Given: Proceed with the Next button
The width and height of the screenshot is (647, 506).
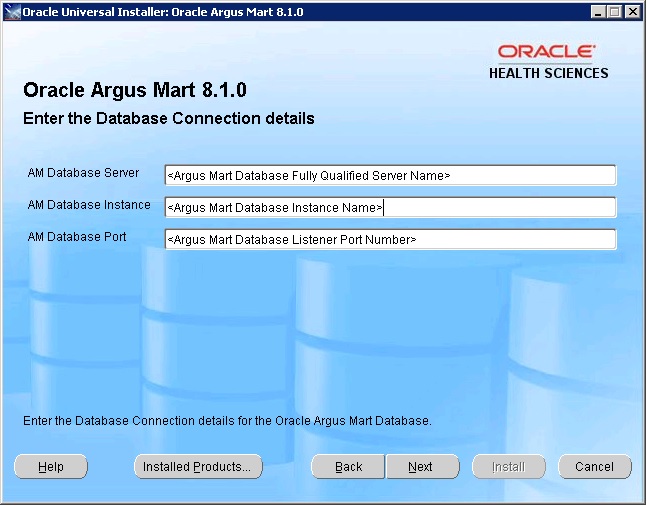Looking at the screenshot, I should tap(422, 466).
